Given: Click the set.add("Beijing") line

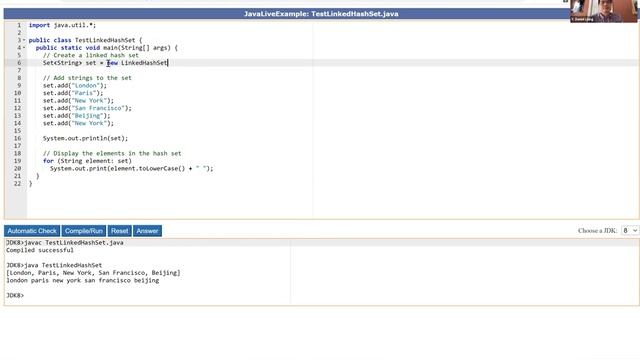Looking at the screenshot, I should click(x=77, y=116).
